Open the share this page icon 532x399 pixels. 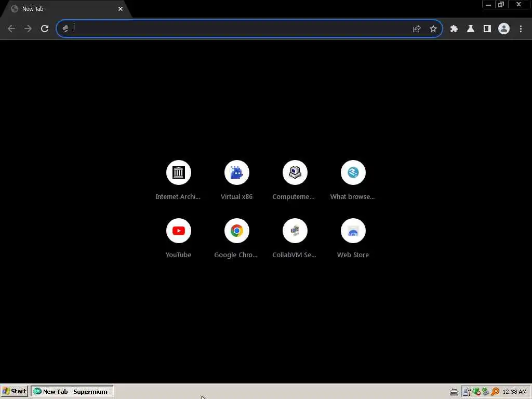click(x=417, y=29)
